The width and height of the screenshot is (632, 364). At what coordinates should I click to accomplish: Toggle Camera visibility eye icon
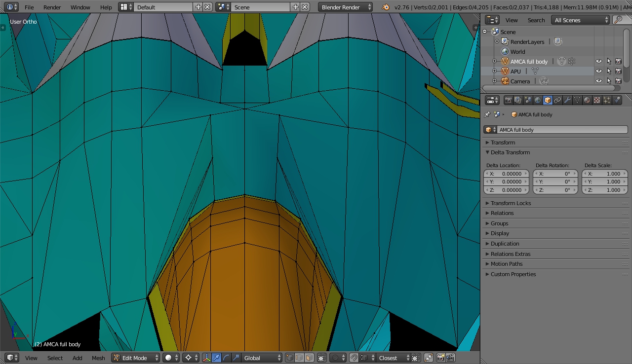tap(599, 81)
